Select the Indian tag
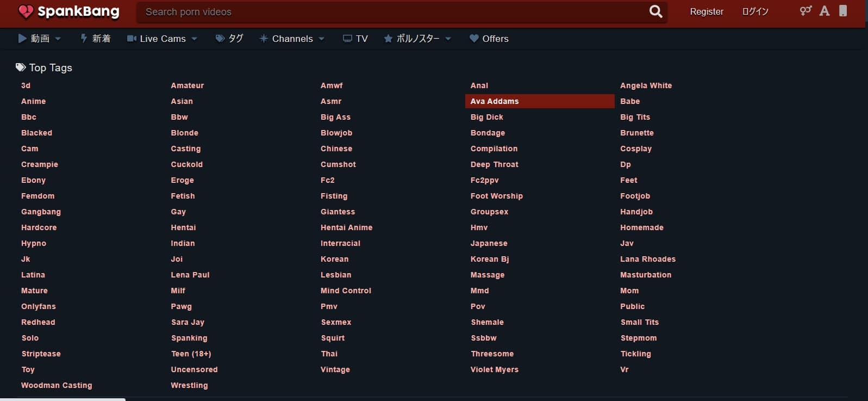Screen dimensions: 868x401 (x=183, y=243)
